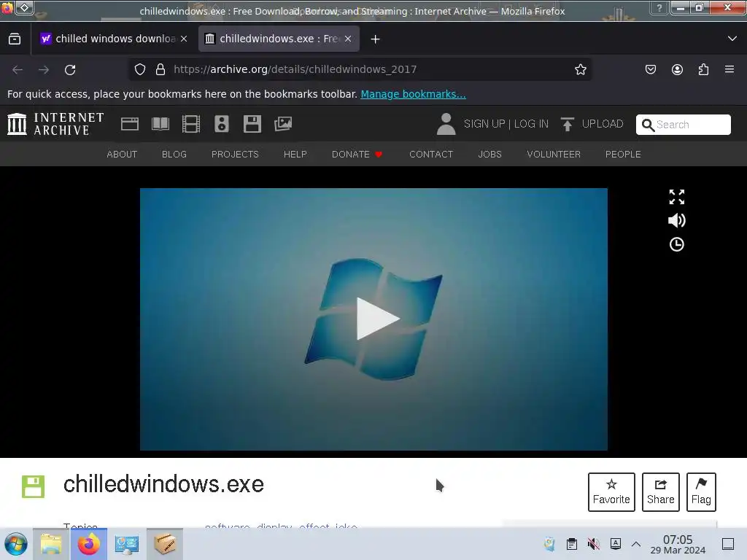
Task: Click the upload arrow icon
Action: 567,124
